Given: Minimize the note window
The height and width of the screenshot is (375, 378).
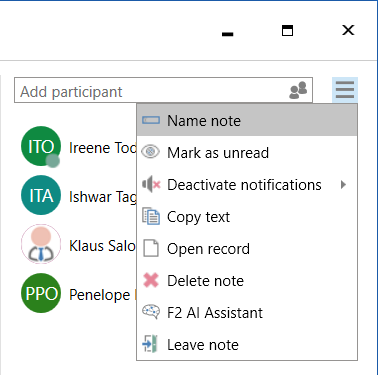Looking at the screenshot, I should pos(228,34).
